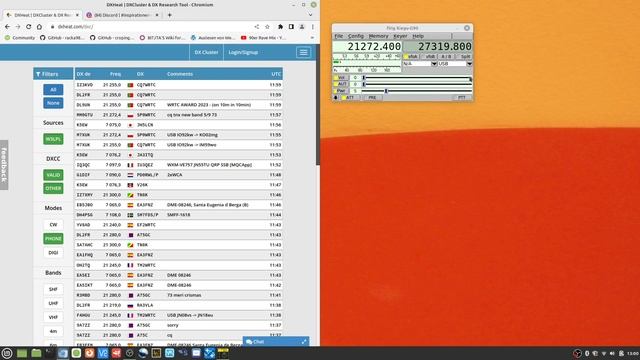Viewport: 640px width, 360px height.
Task: Open the browser profile avatar icon
Action: coord(302,27)
